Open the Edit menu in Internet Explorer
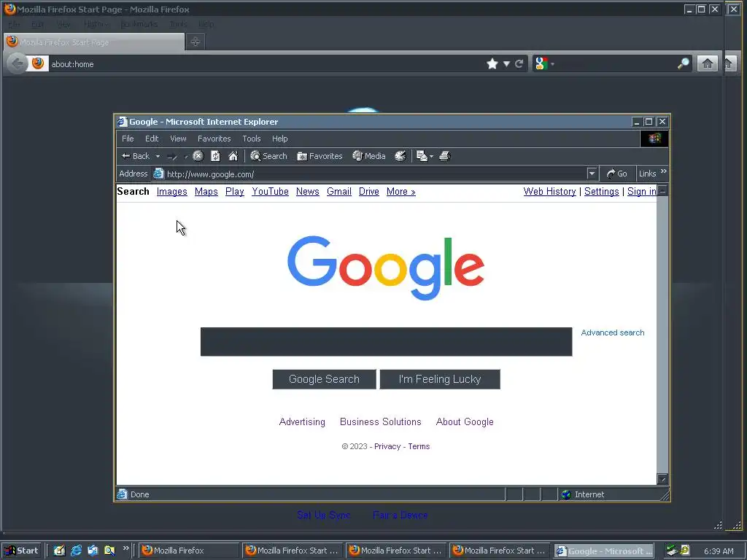 tap(152, 139)
